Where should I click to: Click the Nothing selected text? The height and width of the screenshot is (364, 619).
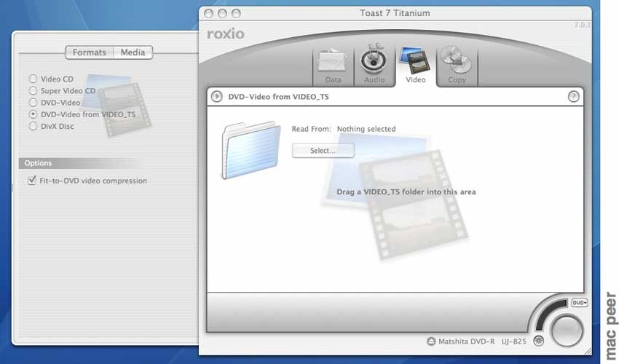point(366,129)
